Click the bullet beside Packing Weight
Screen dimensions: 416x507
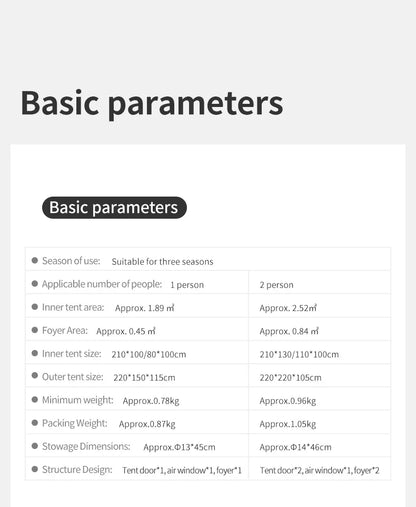click(x=35, y=423)
